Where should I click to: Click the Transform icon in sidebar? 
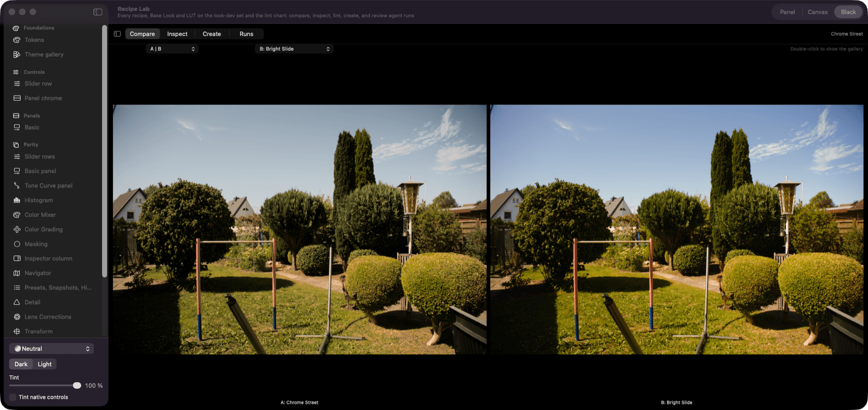click(17, 331)
